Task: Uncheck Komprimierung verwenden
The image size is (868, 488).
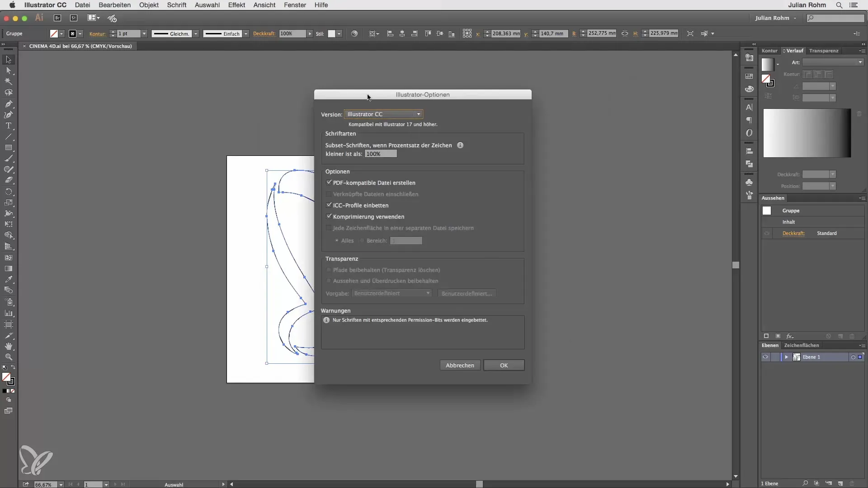Action: coord(329,216)
